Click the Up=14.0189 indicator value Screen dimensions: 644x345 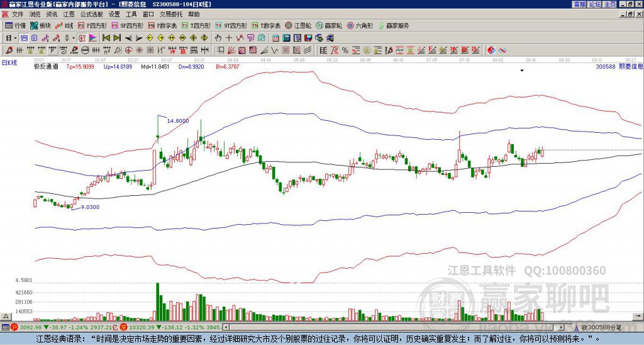point(118,66)
